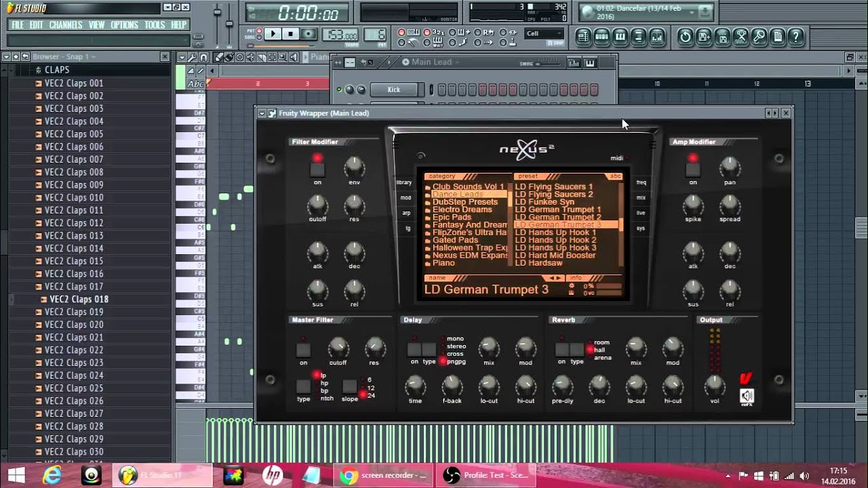Screen dimensions: 868x488
Task: Select VEC2 Claps 005 in browser
Action: tap(74, 134)
